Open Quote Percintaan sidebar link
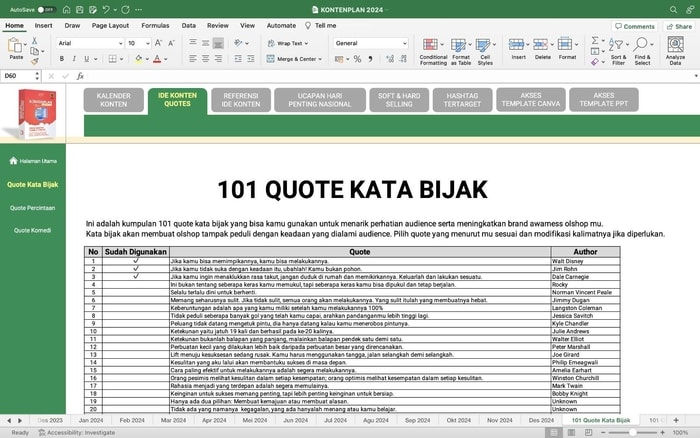Screen dimensions: 700x438 pyautogui.click(x=33, y=208)
